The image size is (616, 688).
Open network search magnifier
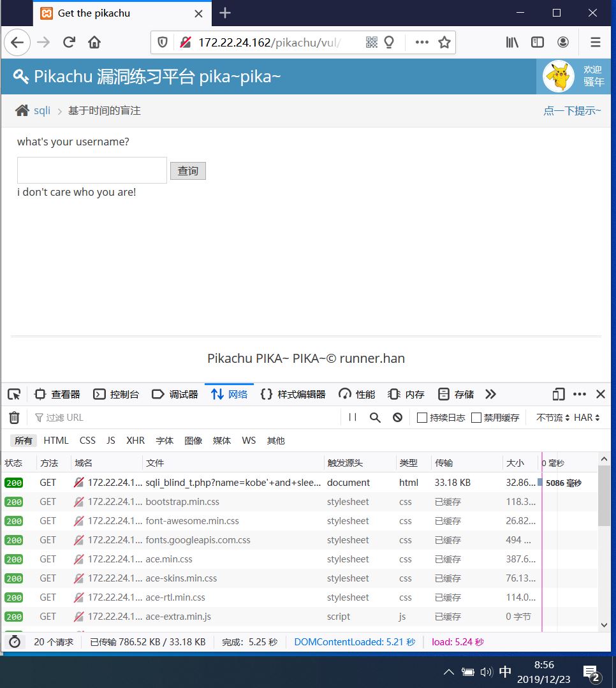tap(375, 418)
